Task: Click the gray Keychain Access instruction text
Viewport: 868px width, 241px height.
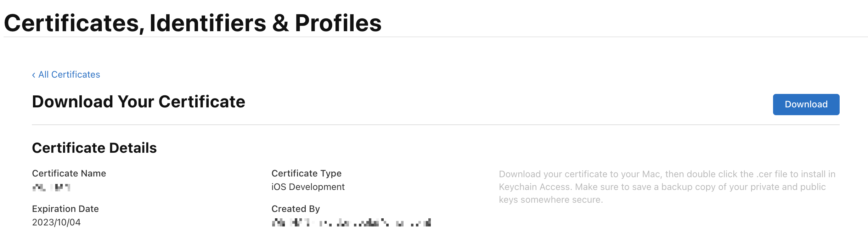Action: point(667,187)
